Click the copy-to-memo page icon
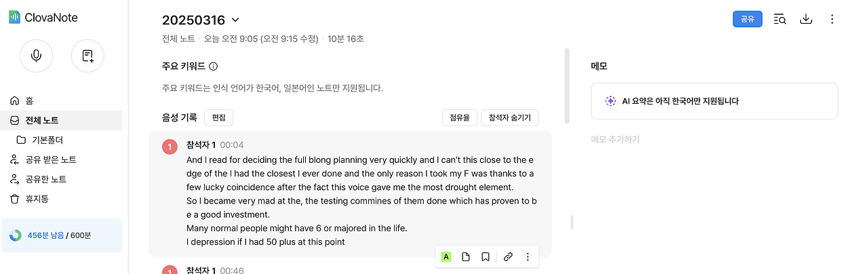Screen dimensions: 868x274 click(466, 257)
